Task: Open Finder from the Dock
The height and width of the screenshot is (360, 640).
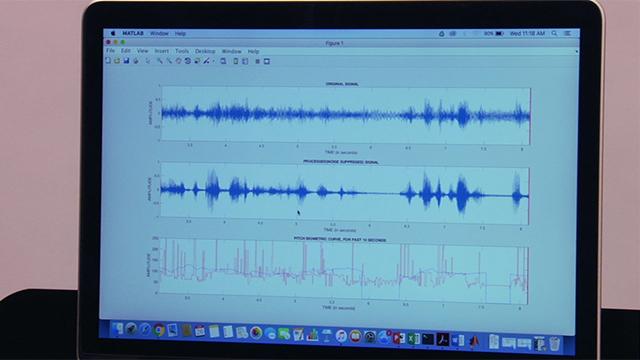Action: [x=118, y=329]
